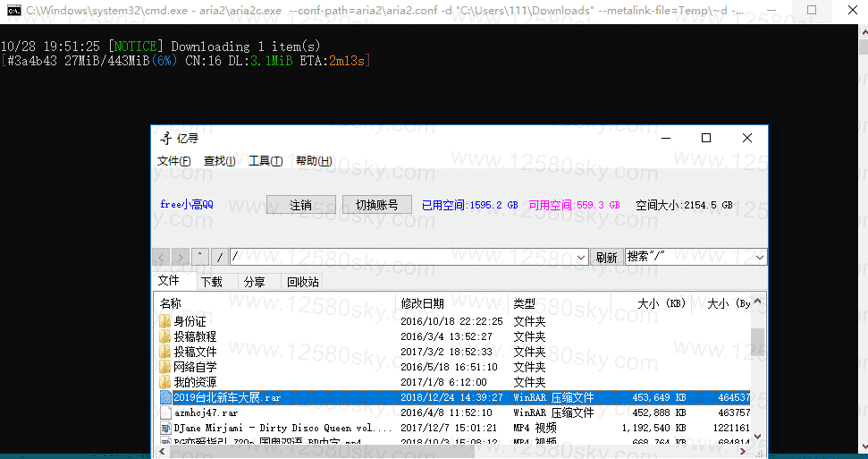Click the 刷新 refresh button
Image resolution: width=868 pixels, height=459 pixels.
606,258
